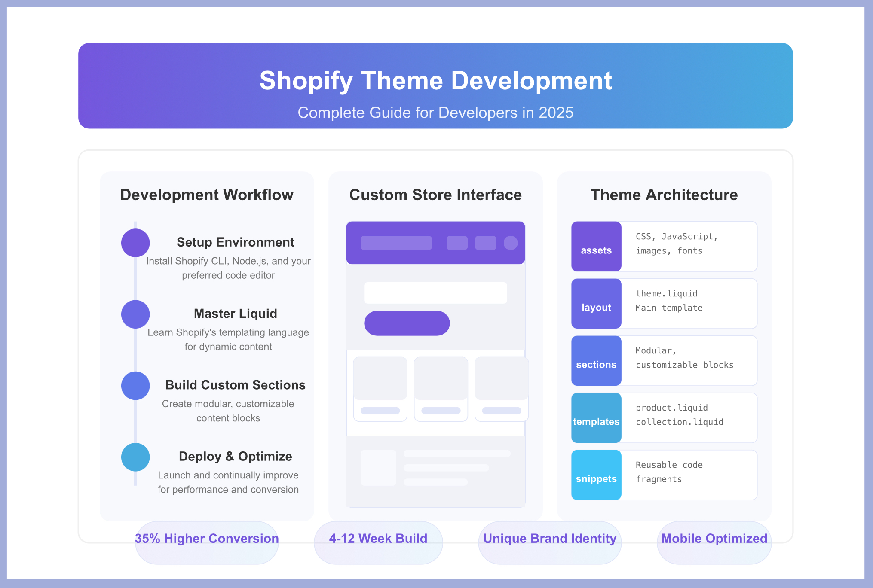
Task: Click the 4-12 Week Build pill
Action: point(378,543)
